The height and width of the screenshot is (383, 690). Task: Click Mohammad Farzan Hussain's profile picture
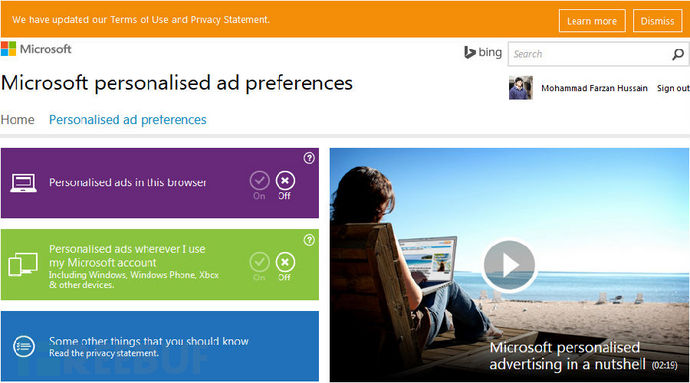point(521,88)
